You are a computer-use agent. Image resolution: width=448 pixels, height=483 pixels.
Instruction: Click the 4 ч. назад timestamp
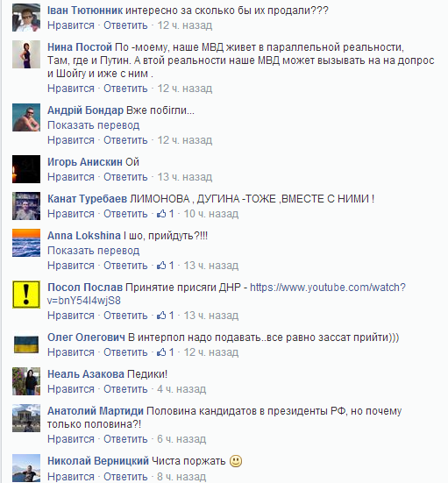pos(181,389)
